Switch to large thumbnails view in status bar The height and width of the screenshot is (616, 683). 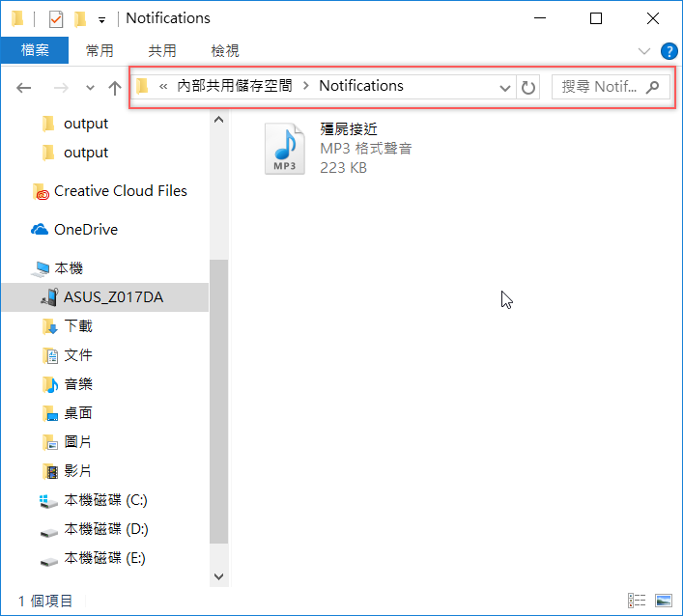[x=664, y=601]
